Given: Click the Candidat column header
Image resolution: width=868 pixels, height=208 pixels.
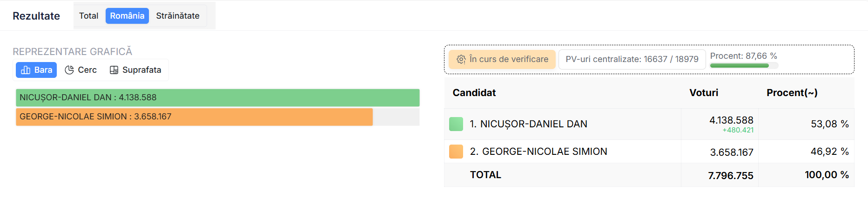Looking at the screenshot, I should click(474, 93).
